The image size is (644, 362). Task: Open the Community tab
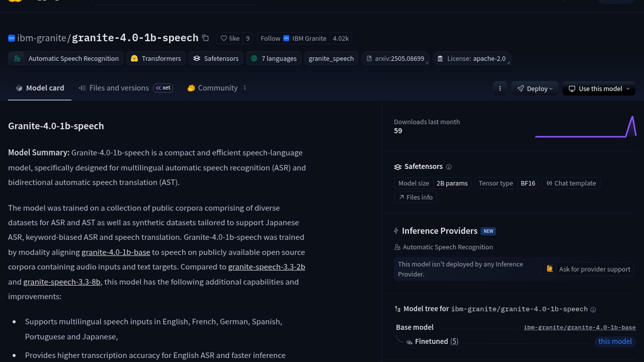point(217,88)
